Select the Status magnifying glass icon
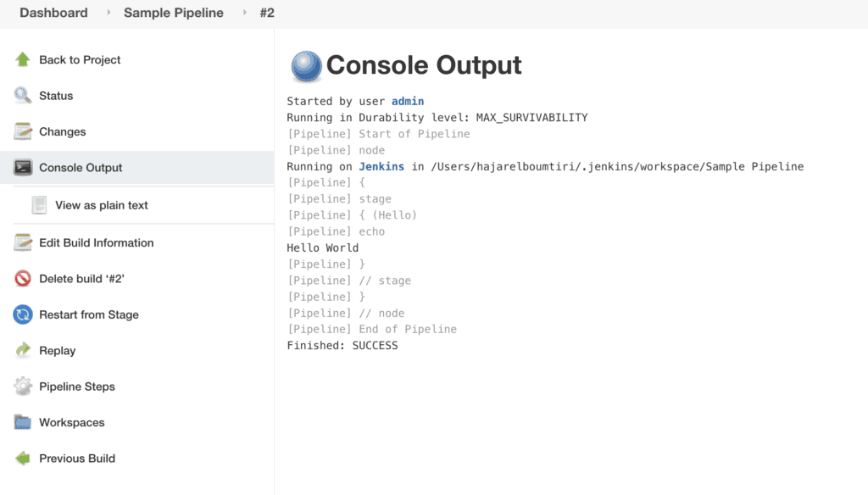This screenshot has height=495, width=868. [23, 96]
